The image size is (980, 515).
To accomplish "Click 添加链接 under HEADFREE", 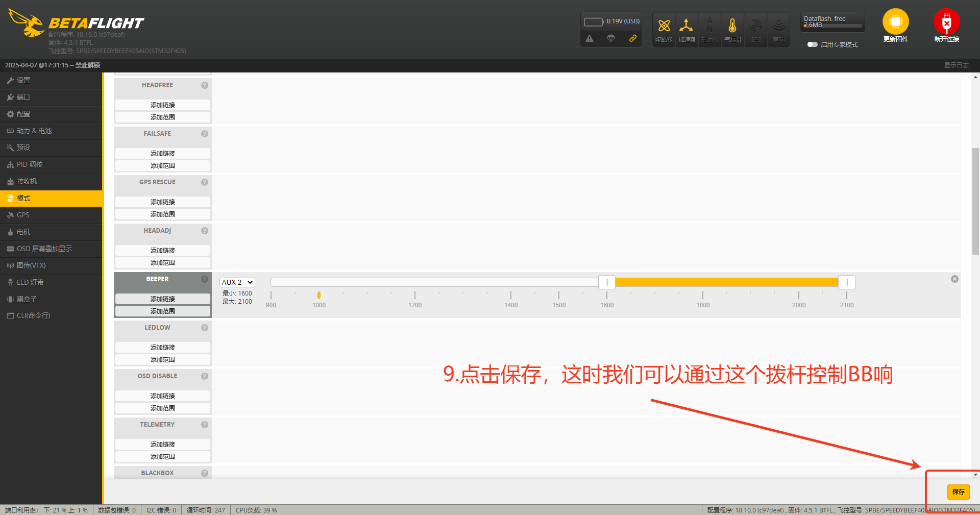I will 163,105.
